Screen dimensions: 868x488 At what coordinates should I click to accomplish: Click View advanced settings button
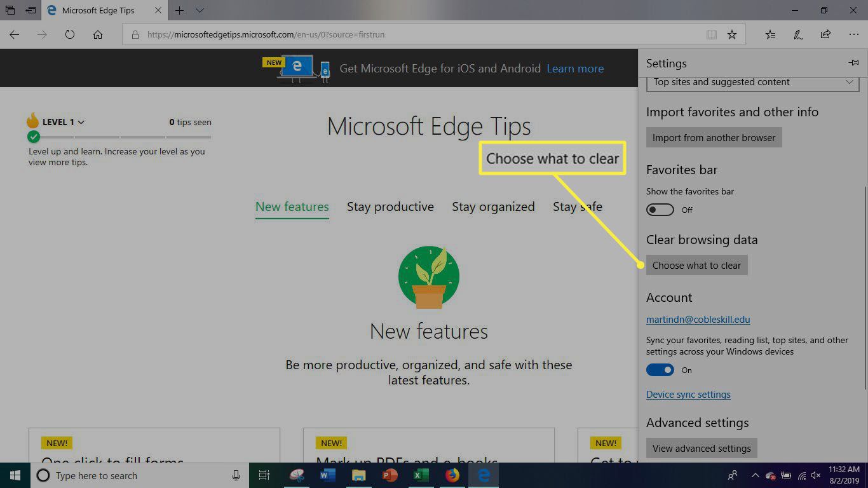tap(702, 449)
